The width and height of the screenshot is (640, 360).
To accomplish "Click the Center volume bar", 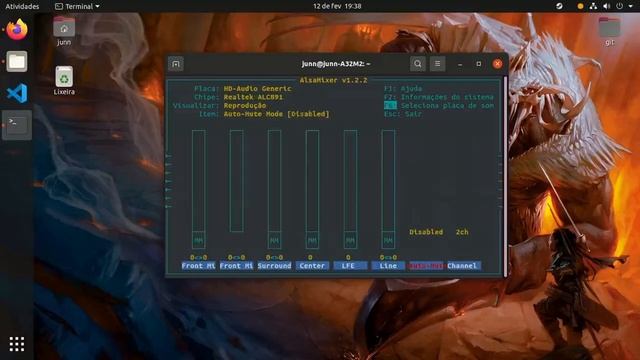I will coord(312,181).
